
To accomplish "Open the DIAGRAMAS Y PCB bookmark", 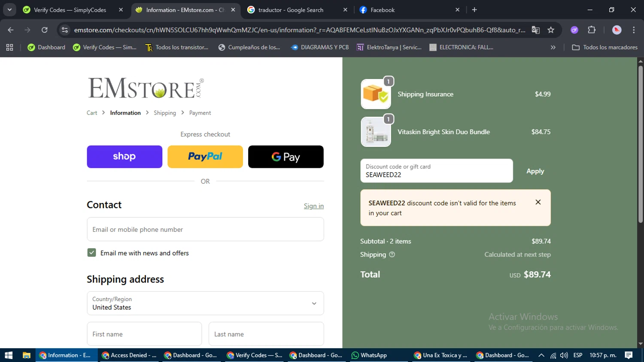I will 320,47.
